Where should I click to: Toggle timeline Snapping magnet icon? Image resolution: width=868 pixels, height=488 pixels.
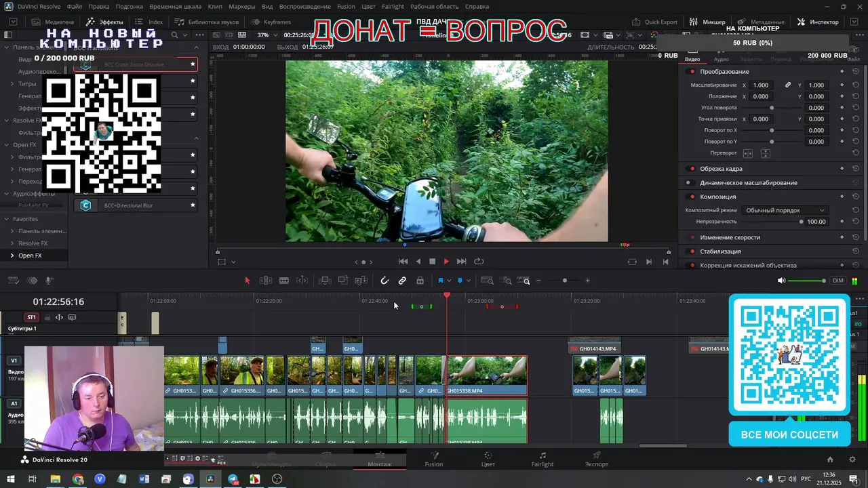click(384, 281)
